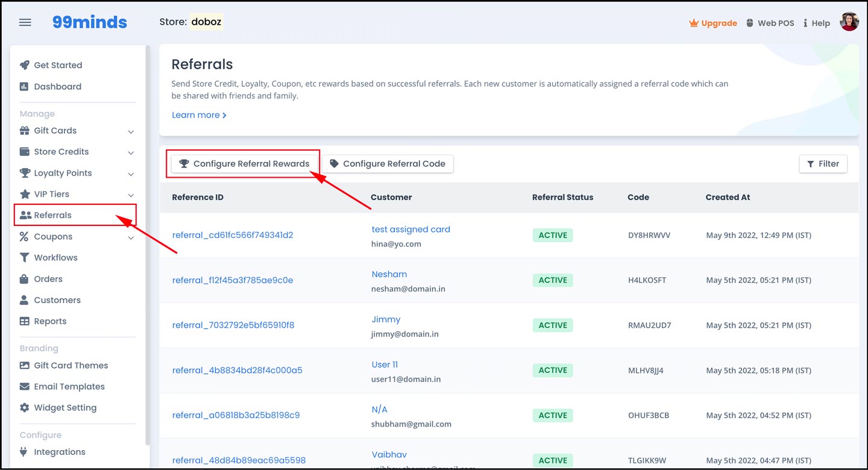Click code MLHV8JJ4
Screen dimensions: 868x470
(646, 371)
